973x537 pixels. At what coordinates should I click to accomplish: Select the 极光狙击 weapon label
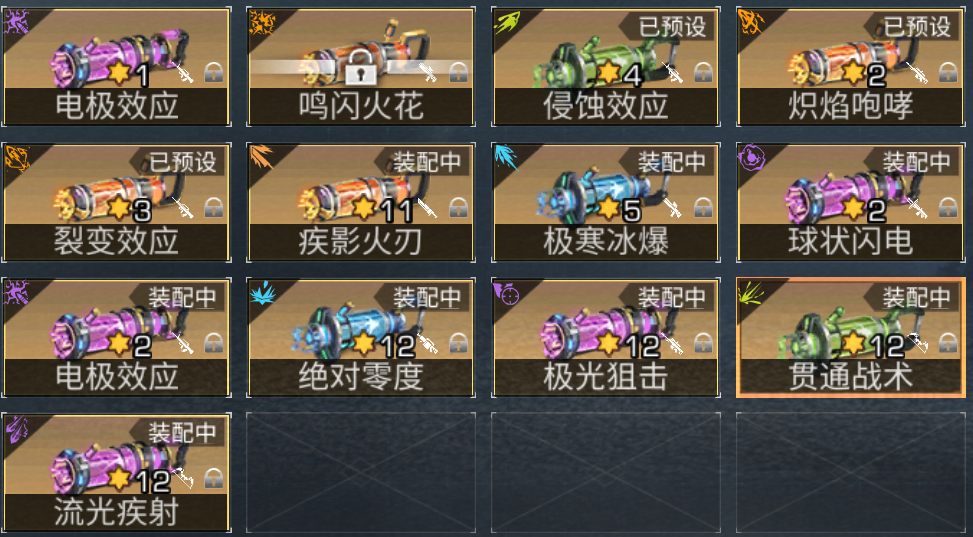click(606, 377)
